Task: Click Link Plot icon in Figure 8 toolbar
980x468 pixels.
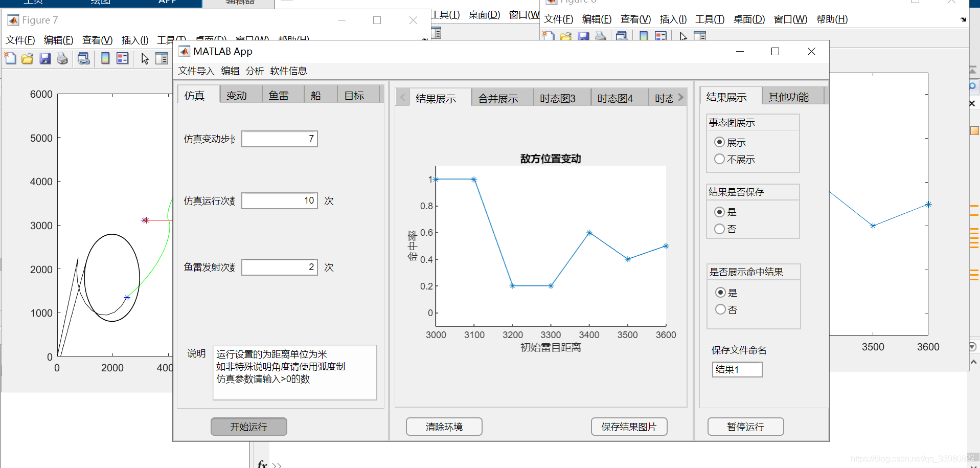Action: pos(622,36)
